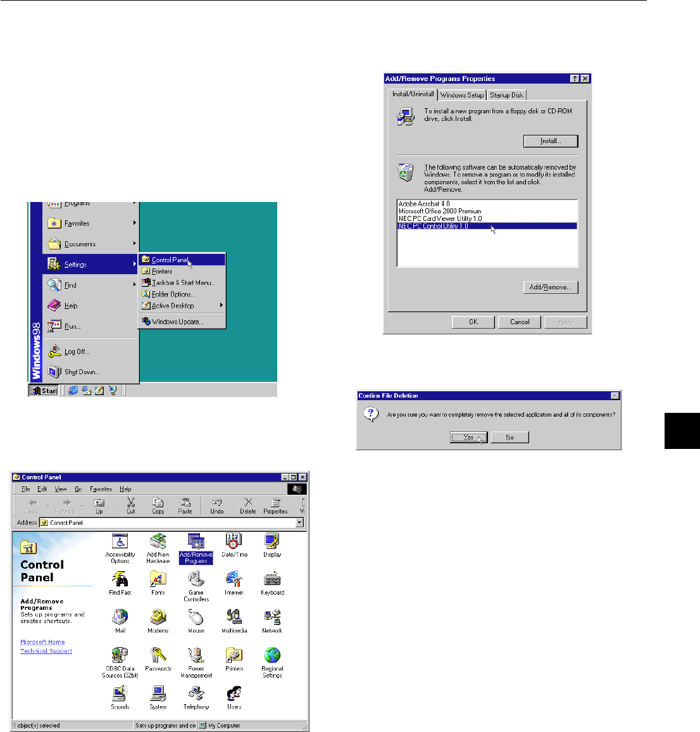700x732 pixels.
Task: Expand the Address bar dropdown
Action: pyautogui.click(x=299, y=523)
